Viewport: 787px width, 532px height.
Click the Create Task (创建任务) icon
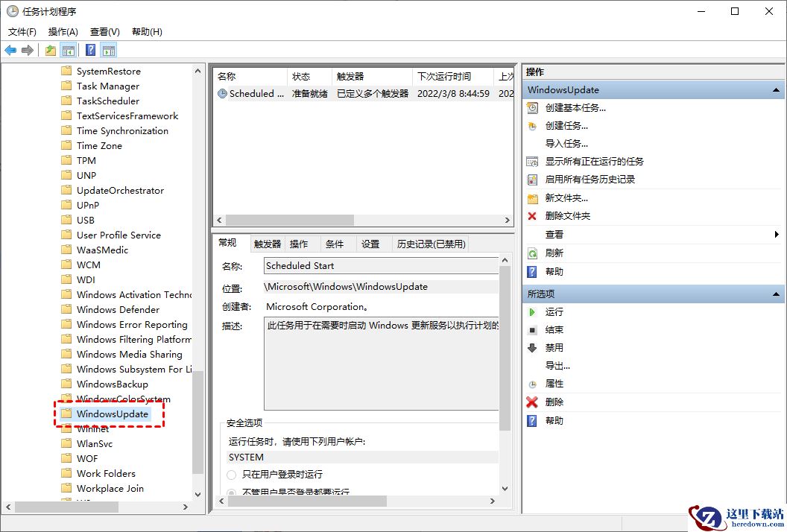tap(533, 126)
